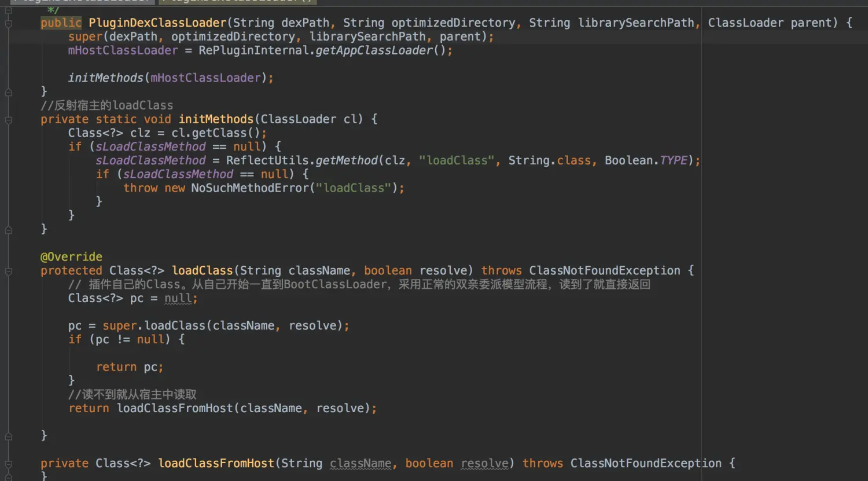This screenshot has height=481, width=868.
Task: Click the 'RePluginInternal' class reference
Action: click(x=253, y=50)
